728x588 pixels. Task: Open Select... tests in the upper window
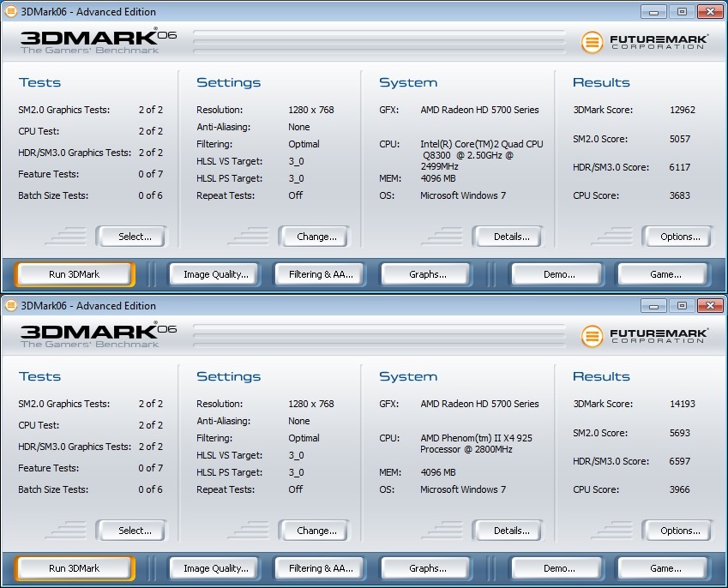(130, 237)
